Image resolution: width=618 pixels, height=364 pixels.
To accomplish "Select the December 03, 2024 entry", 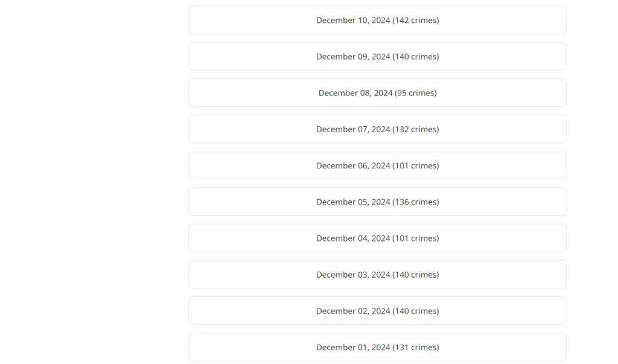I will (377, 275).
